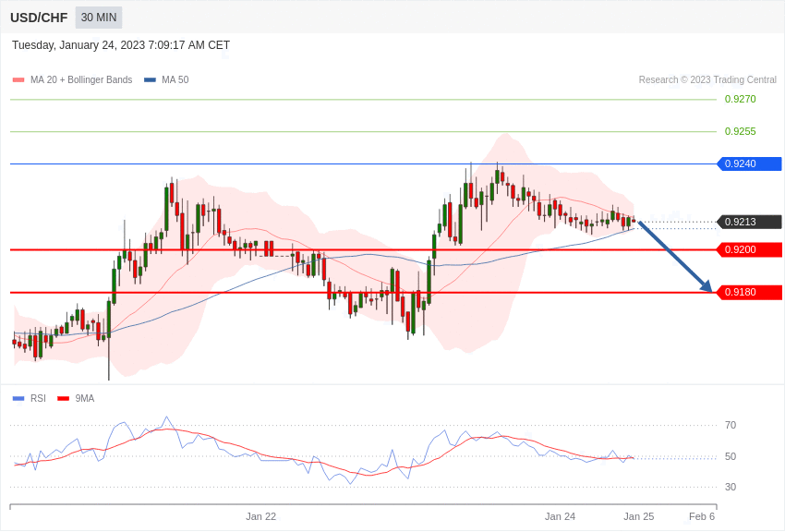The width and height of the screenshot is (785, 532).
Task: Click the blue 0.9240 pivot price tag
Action: point(750,163)
